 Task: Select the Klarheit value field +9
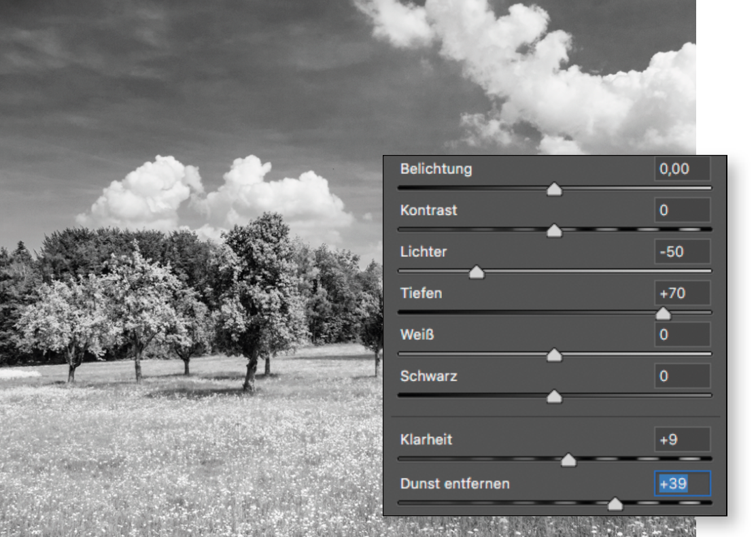[x=682, y=440]
